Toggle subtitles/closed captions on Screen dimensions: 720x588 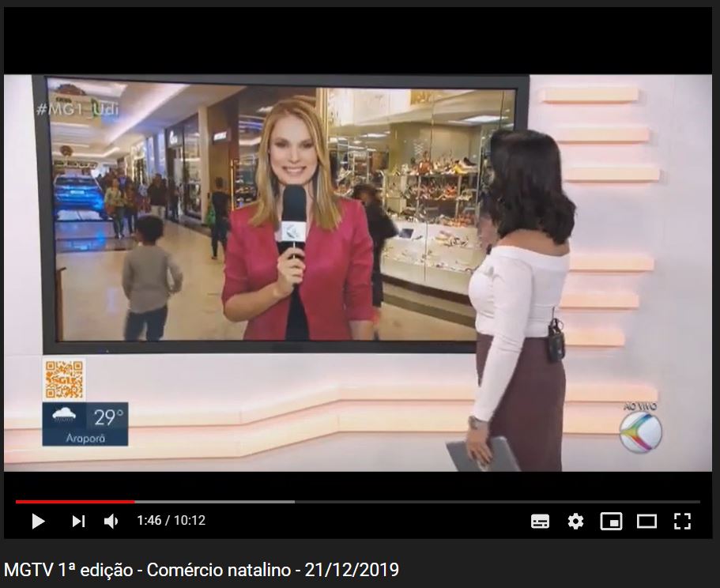(x=540, y=521)
